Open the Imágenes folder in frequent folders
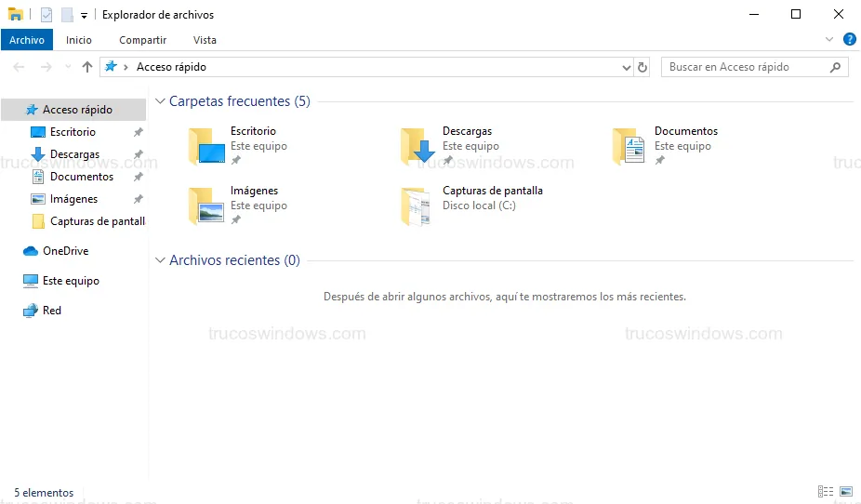 205,206
